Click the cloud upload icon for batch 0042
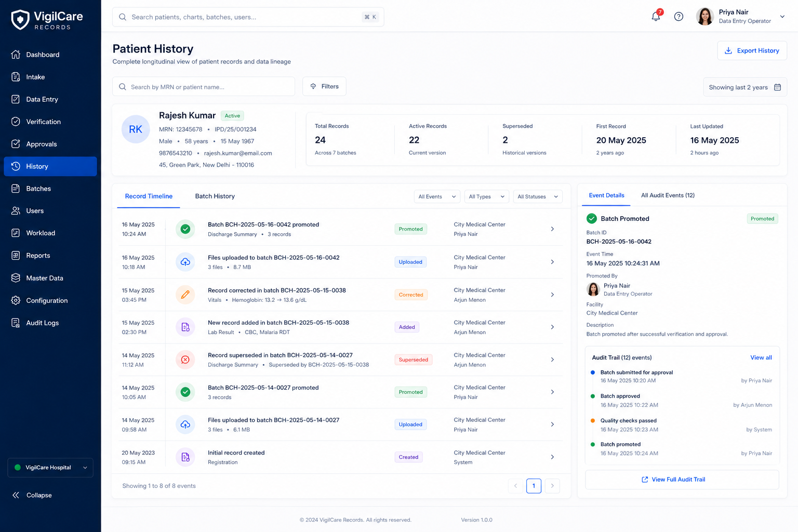798x532 pixels. click(185, 262)
